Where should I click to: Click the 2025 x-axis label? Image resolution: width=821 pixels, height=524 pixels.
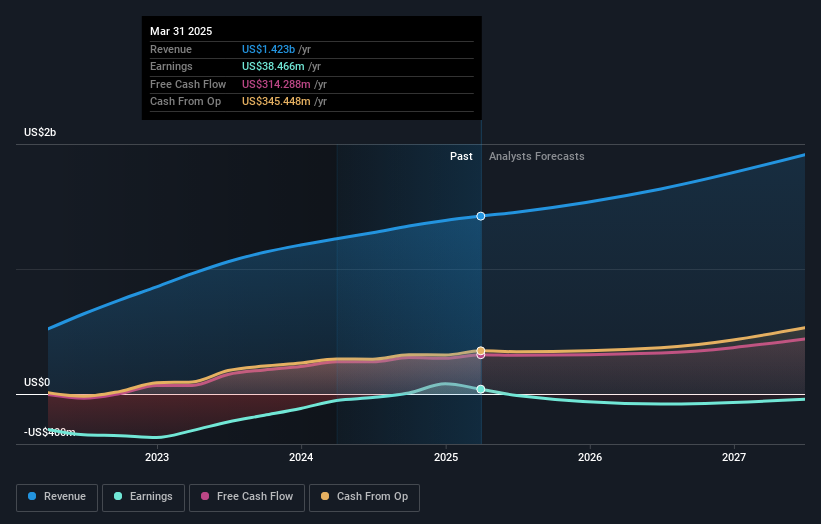[x=446, y=458]
